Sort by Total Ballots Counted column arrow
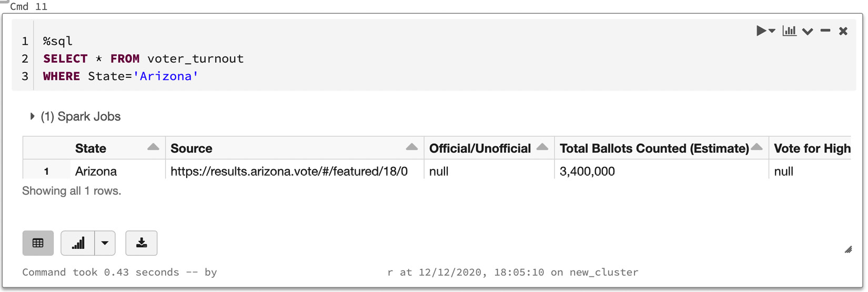 (757, 147)
